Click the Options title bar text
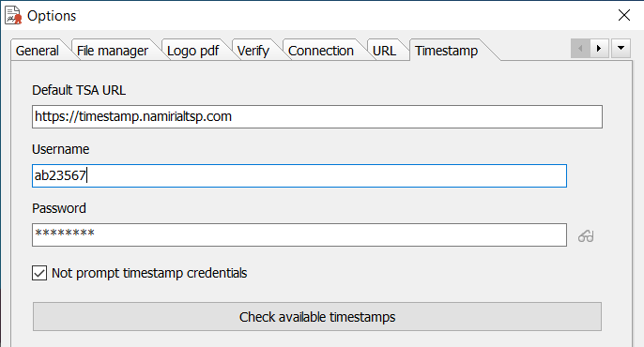 point(52,16)
